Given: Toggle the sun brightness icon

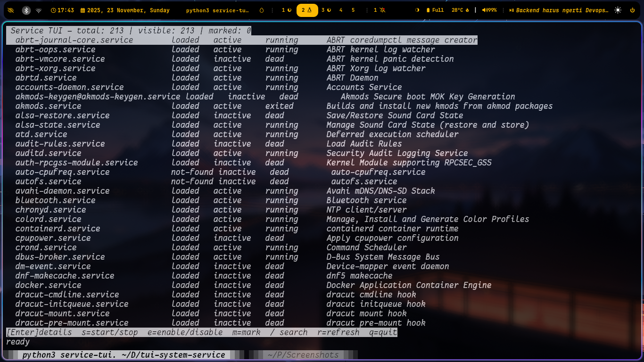Looking at the screenshot, I should [618, 10].
